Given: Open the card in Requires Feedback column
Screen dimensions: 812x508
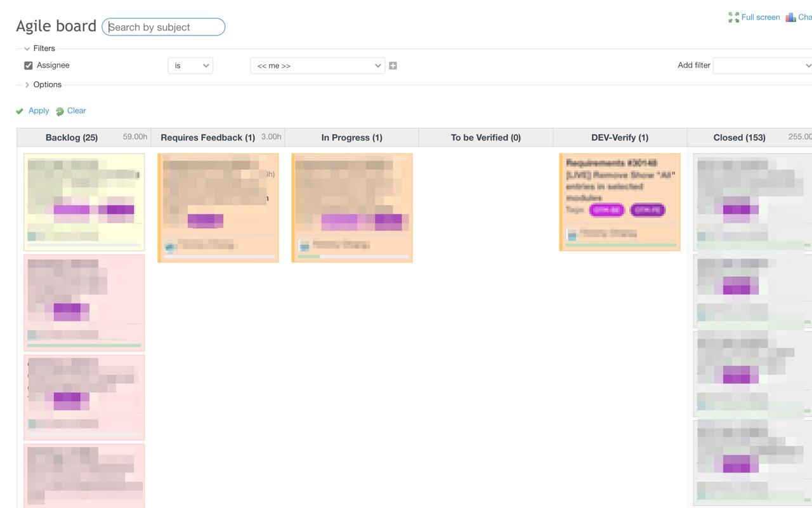Looking at the screenshot, I should [x=218, y=208].
